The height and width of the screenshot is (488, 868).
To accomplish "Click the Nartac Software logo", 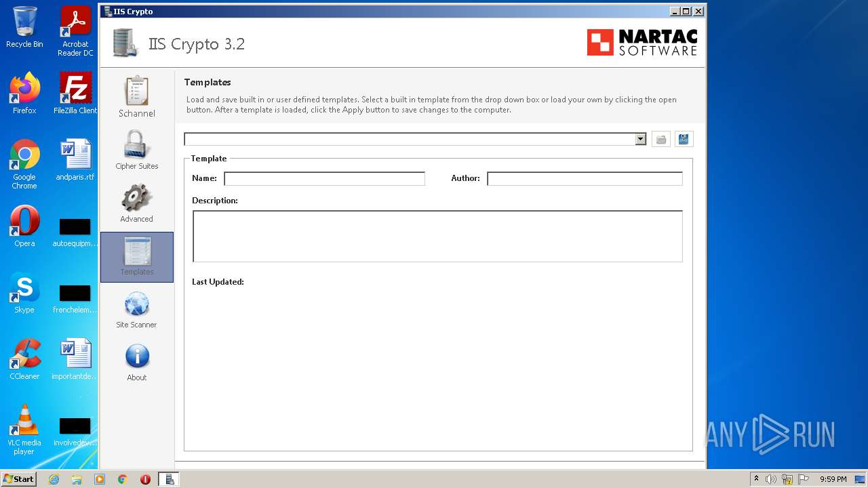I will pos(642,43).
